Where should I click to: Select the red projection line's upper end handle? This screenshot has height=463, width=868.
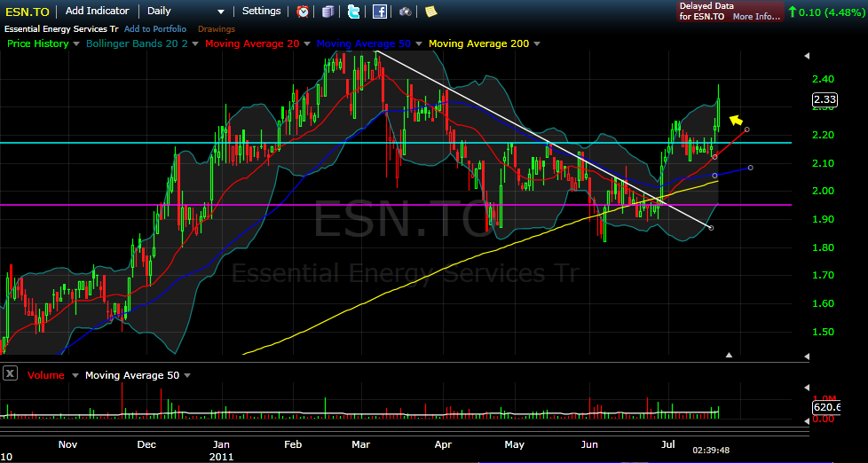click(x=747, y=129)
